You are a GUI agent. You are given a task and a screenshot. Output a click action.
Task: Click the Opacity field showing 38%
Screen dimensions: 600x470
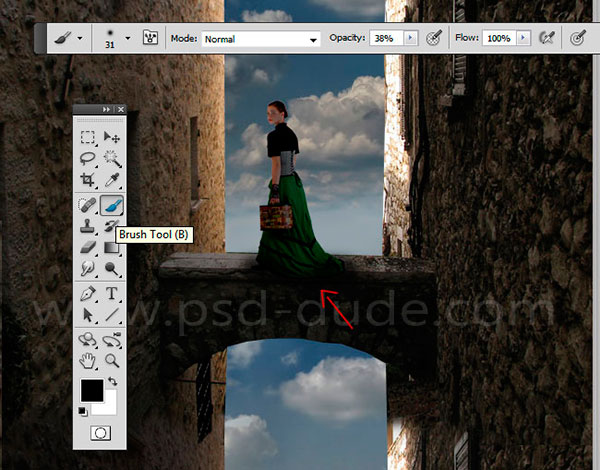(x=386, y=38)
